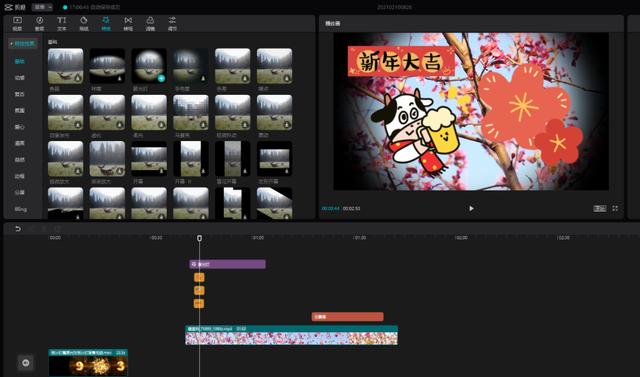Click the timeline playhead handle

(x=199, y=238)
